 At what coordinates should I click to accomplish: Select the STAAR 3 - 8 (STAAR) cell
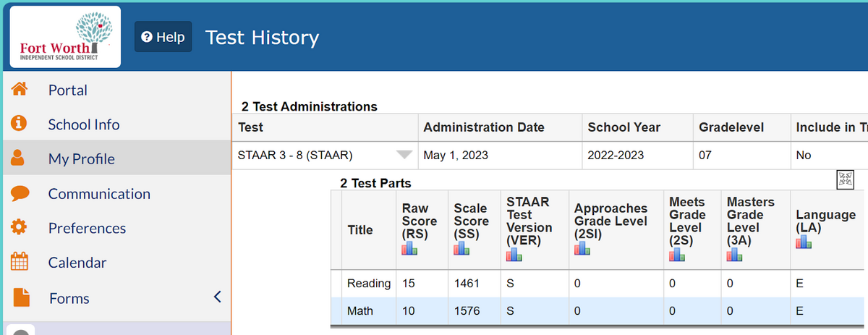click(x=325, y=156)
